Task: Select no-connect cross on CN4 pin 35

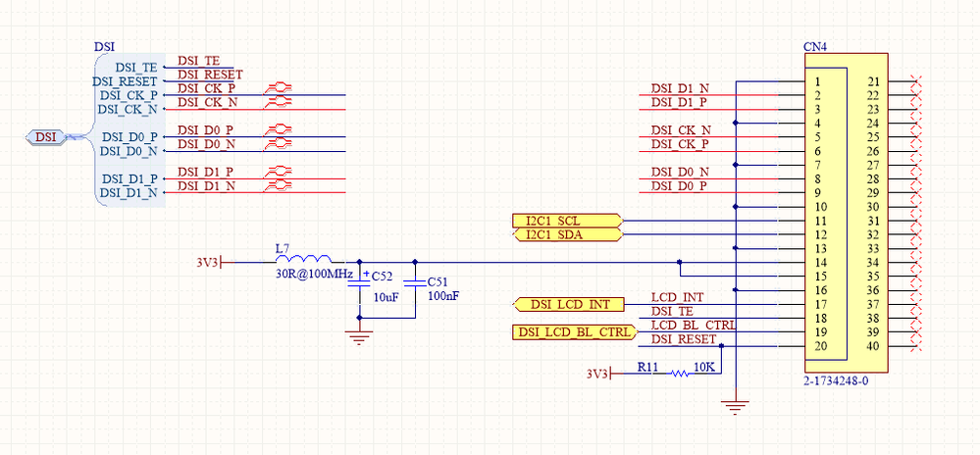Action: pos(916,277)
